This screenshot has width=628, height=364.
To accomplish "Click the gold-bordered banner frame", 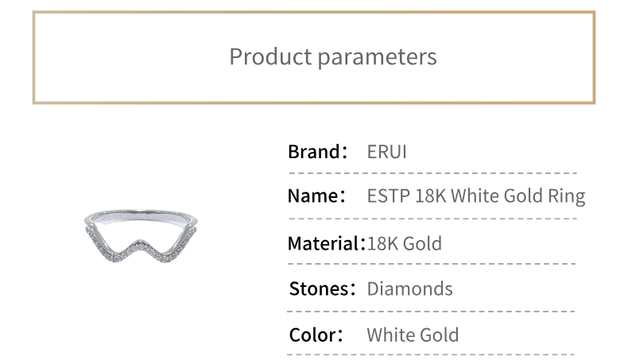I will (x=314, y=58).
